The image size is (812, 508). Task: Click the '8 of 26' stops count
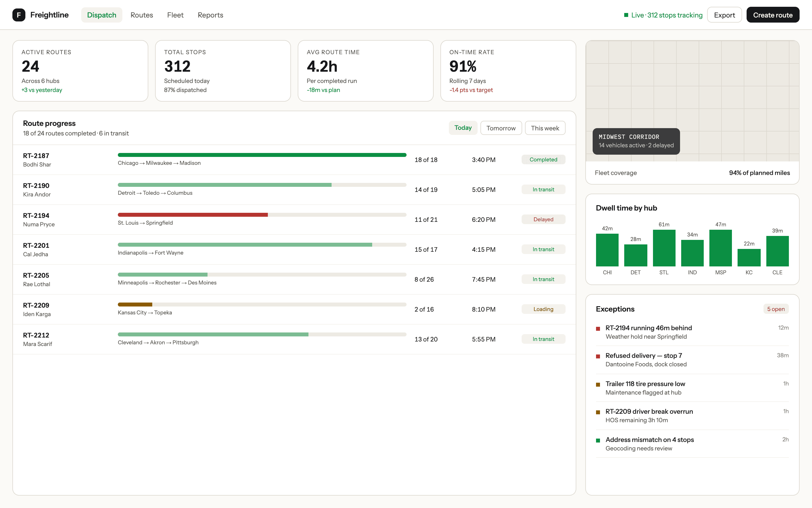[x=424, y=279]
